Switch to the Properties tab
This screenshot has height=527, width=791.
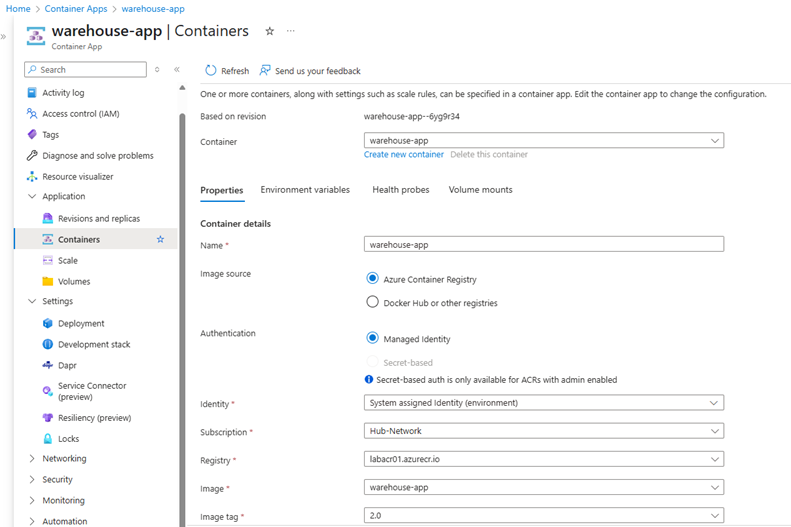coord(221,190)
